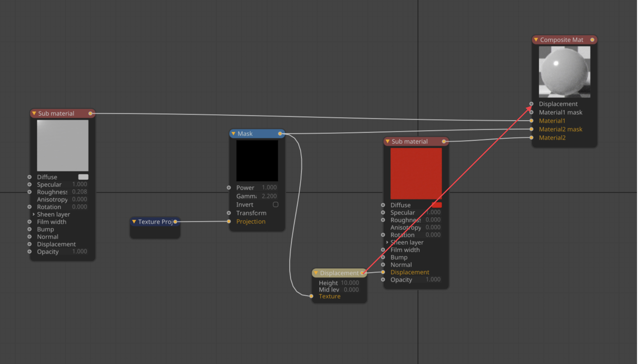Click the Displacement input pin on Composite Mat
Screen dimensions: 638x364
click(x=531, y=104)
